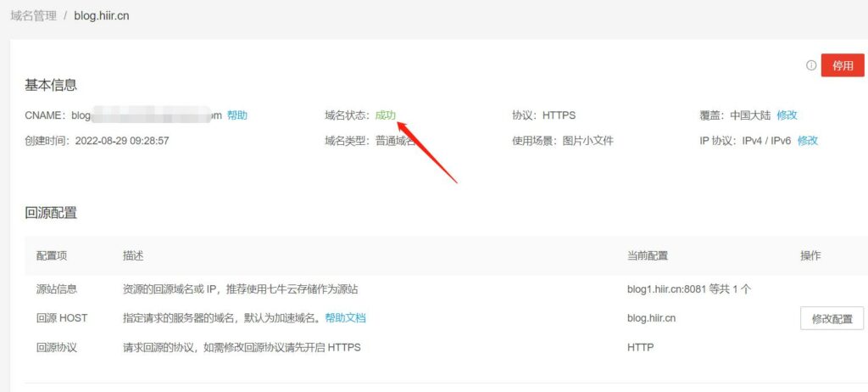This screenshot has width=868, height=392.
Task: Click 修改 link next to 覆盖 中国大陆
Action: tap(787, 115)
